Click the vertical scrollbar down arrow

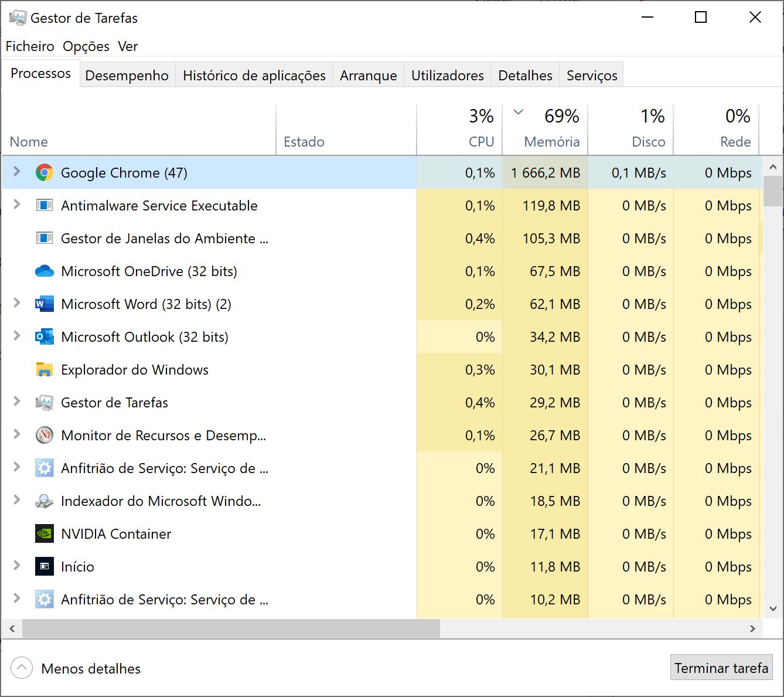coord(773,608)
